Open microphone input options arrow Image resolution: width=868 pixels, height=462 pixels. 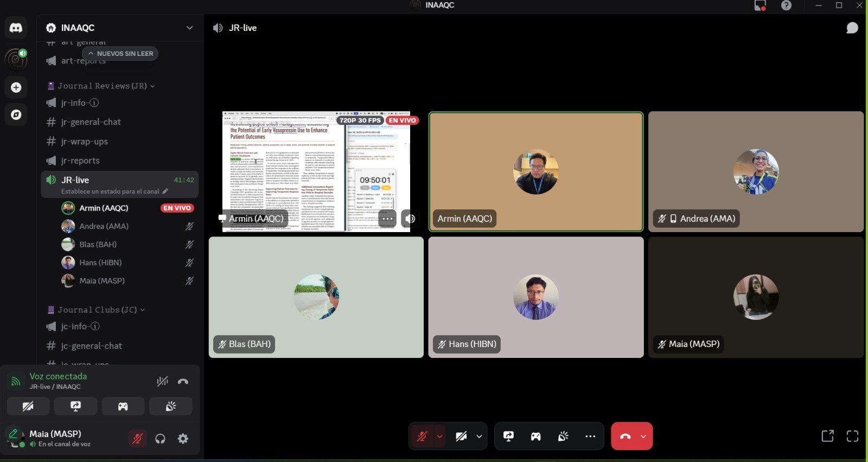click(439, 436)
